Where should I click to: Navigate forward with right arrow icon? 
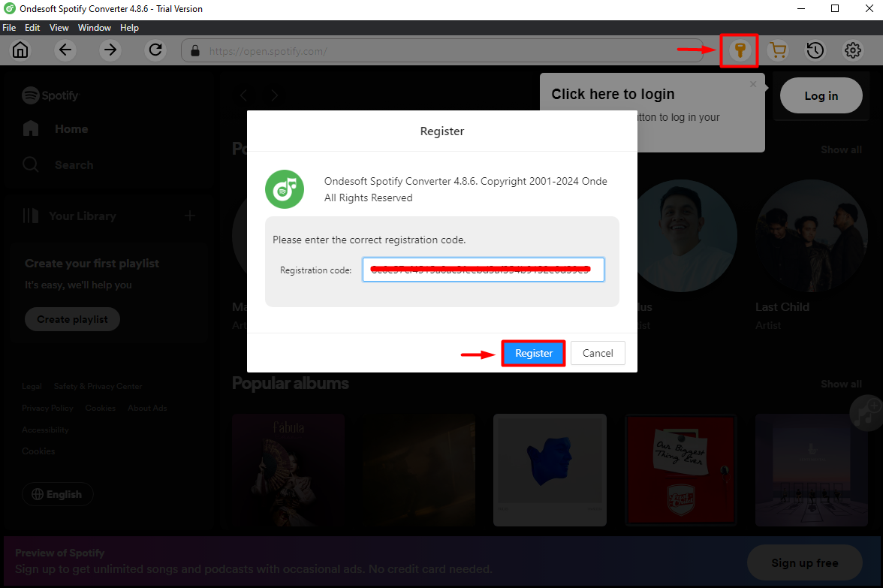[x=110, y=50]
